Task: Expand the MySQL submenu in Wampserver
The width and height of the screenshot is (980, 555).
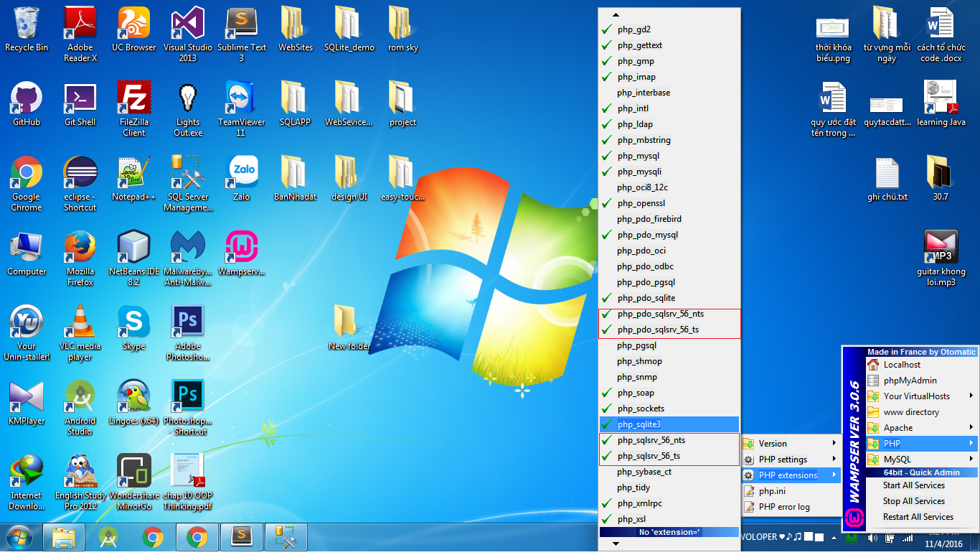Action: click(921, 460)
